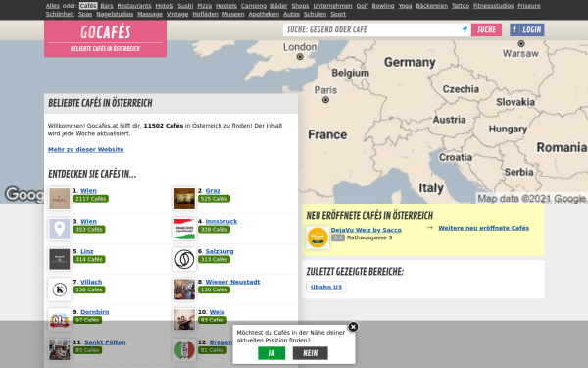Switch to the 'Tattoo' category
The height and width of the screenshot is (368, 588).
tap(461, 6)
